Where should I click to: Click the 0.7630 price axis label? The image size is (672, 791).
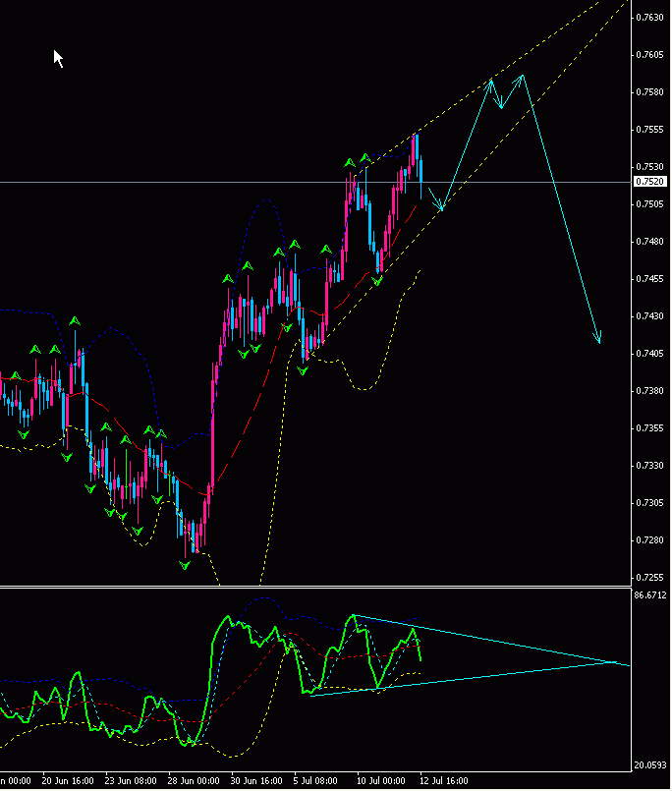pyautogui.click(x=647, y=18)
